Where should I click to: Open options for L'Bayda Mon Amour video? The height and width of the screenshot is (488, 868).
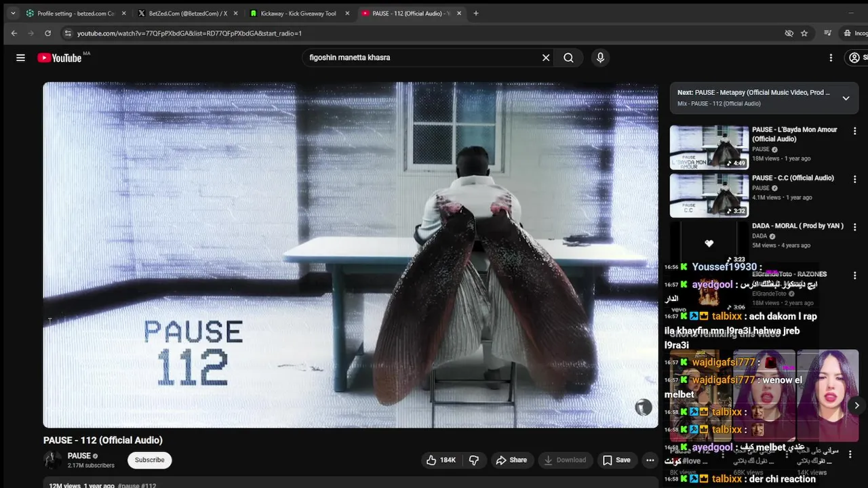pos(854,131)
